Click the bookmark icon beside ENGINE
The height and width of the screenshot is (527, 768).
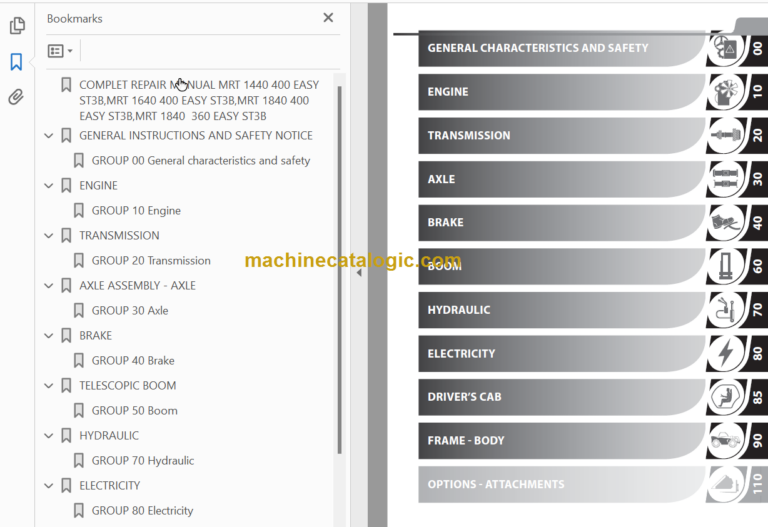[66, 186]
